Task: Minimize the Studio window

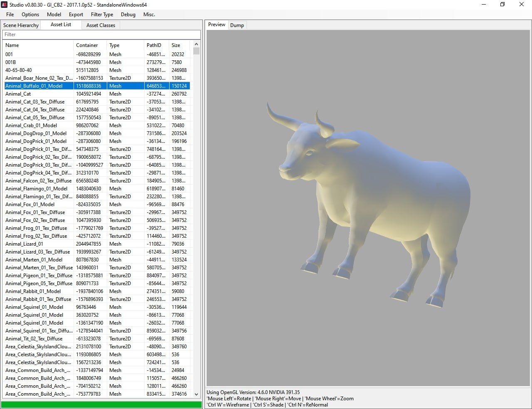Action: tap(484, 5)
